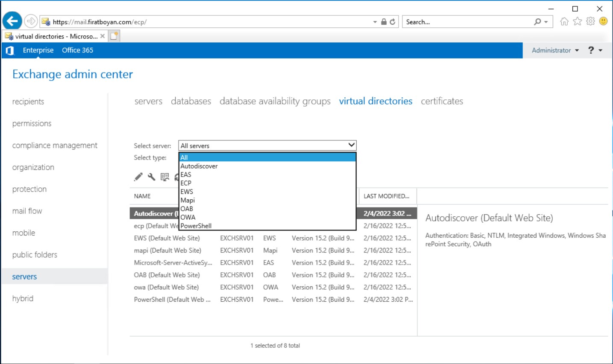Viewport: 613px width, 364px height.
Task: Open organization in the left navigation
Action: 33,167
